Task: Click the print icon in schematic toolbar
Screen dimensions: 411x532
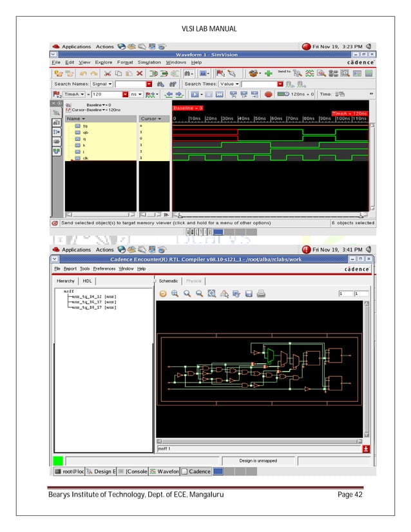Action: coord(262,294)
